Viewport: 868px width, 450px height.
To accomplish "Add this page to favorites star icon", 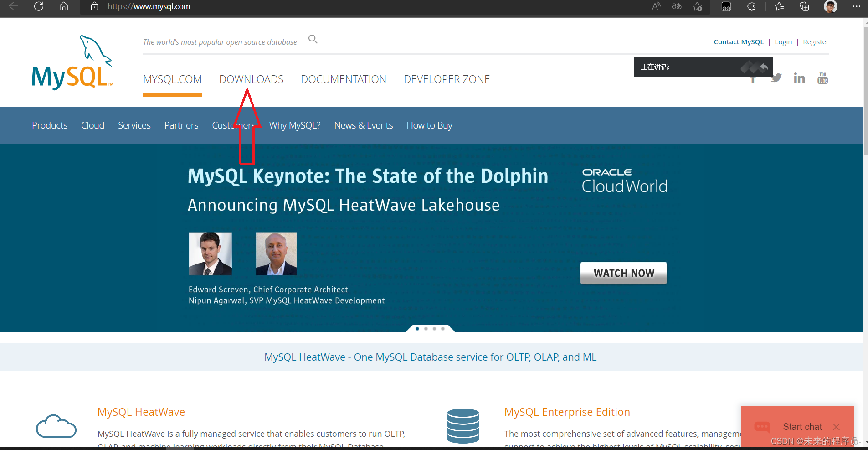I will tap(697, 6).
